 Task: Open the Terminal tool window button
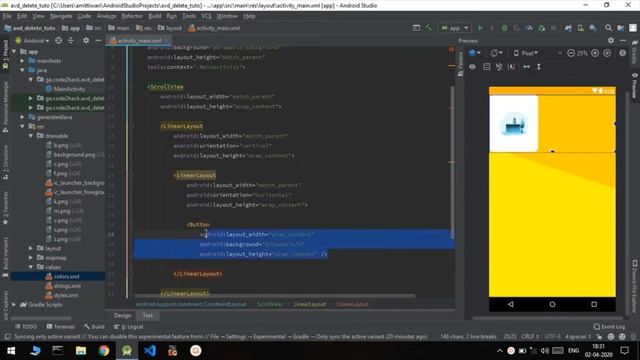pos(60,327)
